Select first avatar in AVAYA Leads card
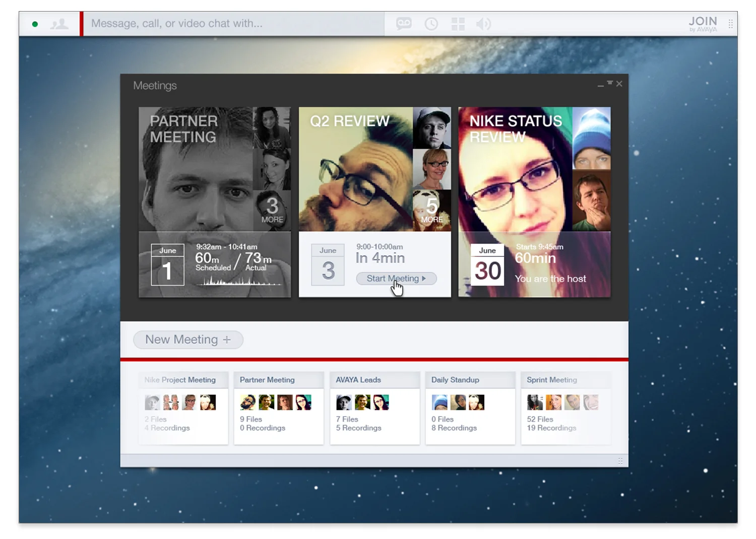This screenshot has width=756, height=539. (x=344, y=402)
